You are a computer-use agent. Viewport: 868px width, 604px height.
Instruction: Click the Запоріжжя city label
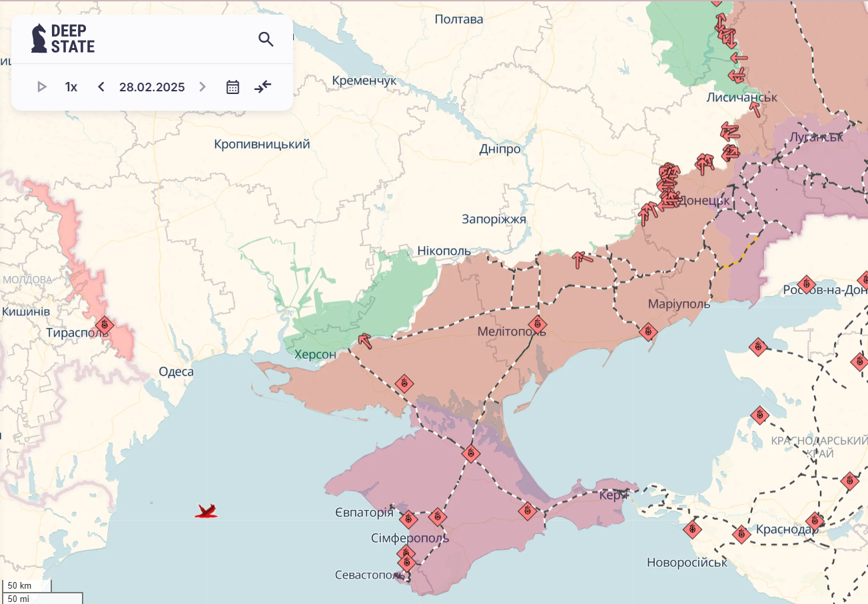[x=494, y=219]
